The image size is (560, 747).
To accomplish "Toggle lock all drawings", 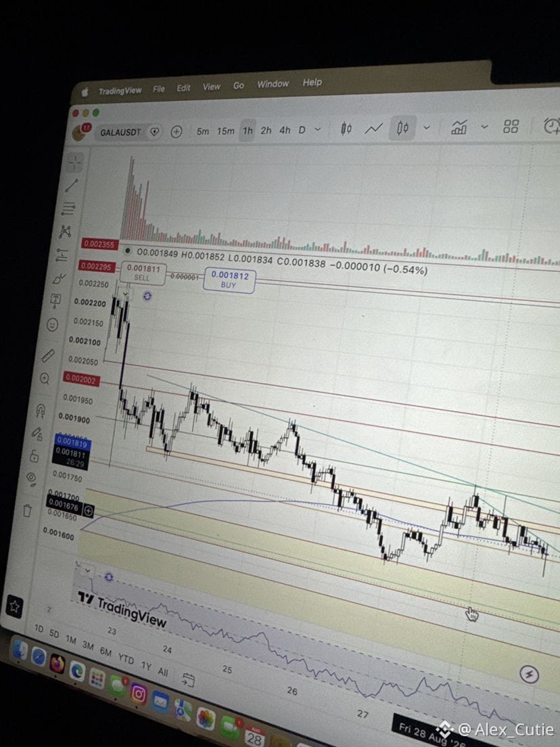I will (x=34, y=457).
